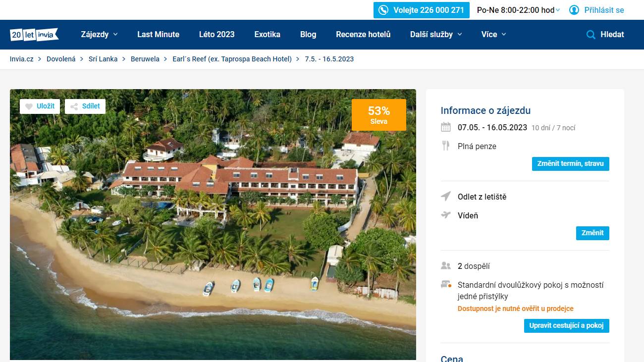Screen dimensions: 644x362
Task: Click the user profile icon
Action: (x=574, y=10)
